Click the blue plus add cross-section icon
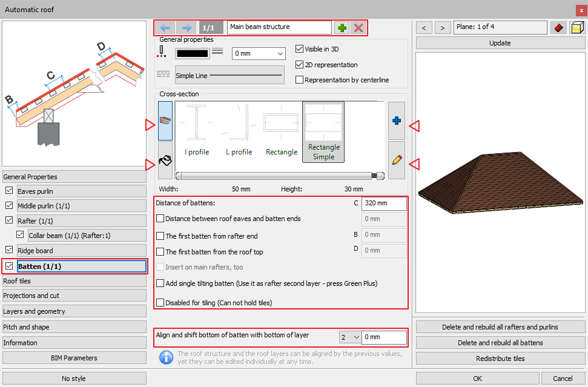The height and width of the screenshot is (387, 588). click(x=397, y=121)
